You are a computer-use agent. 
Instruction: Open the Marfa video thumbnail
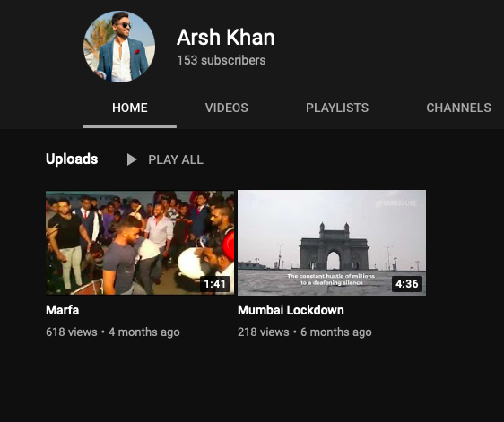click(x=140, y=243)
